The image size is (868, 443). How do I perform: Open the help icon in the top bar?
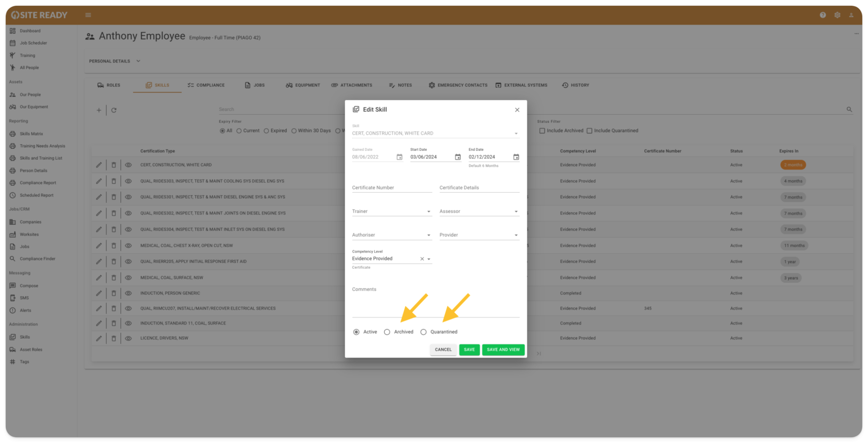[823, 15]
